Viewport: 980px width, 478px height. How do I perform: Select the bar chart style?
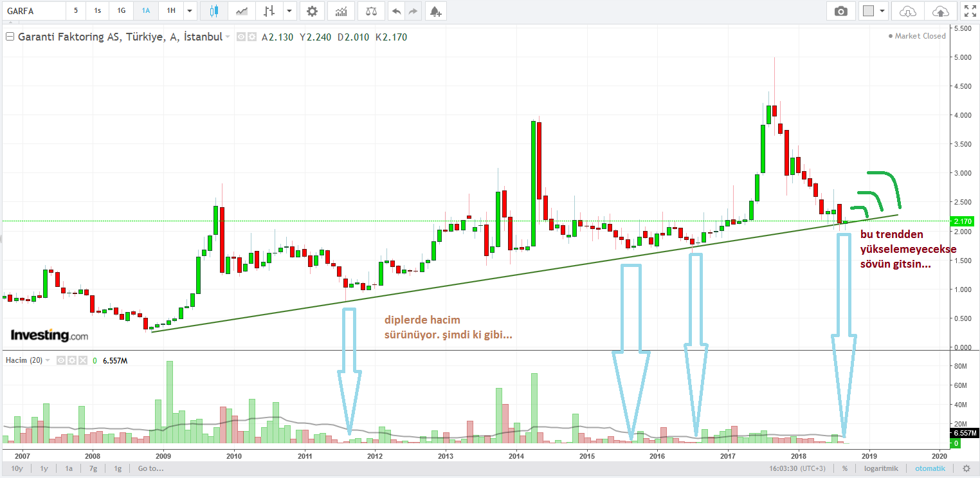tap(269, 11)
